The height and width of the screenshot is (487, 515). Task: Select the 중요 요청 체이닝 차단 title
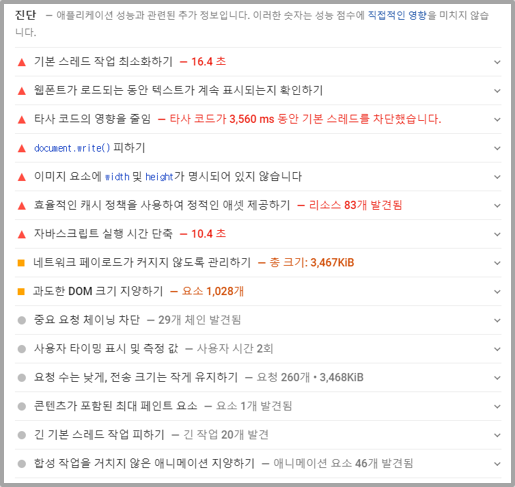87,320
